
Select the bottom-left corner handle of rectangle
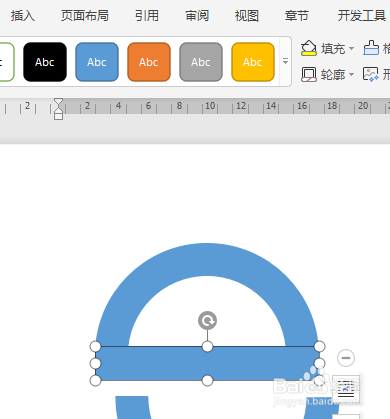point(95,380)
